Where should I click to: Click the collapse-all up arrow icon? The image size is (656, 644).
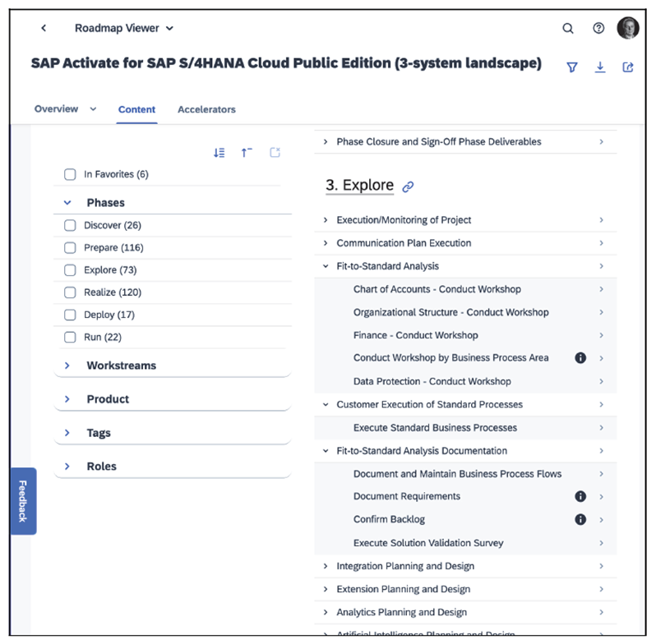pyautogui.click(x=247, y=153)
